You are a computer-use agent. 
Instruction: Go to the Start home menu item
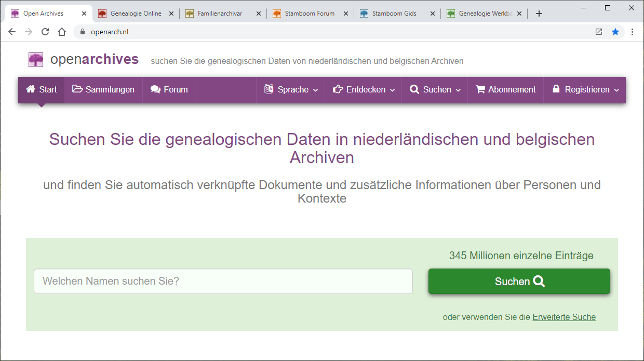click(42, 89)
